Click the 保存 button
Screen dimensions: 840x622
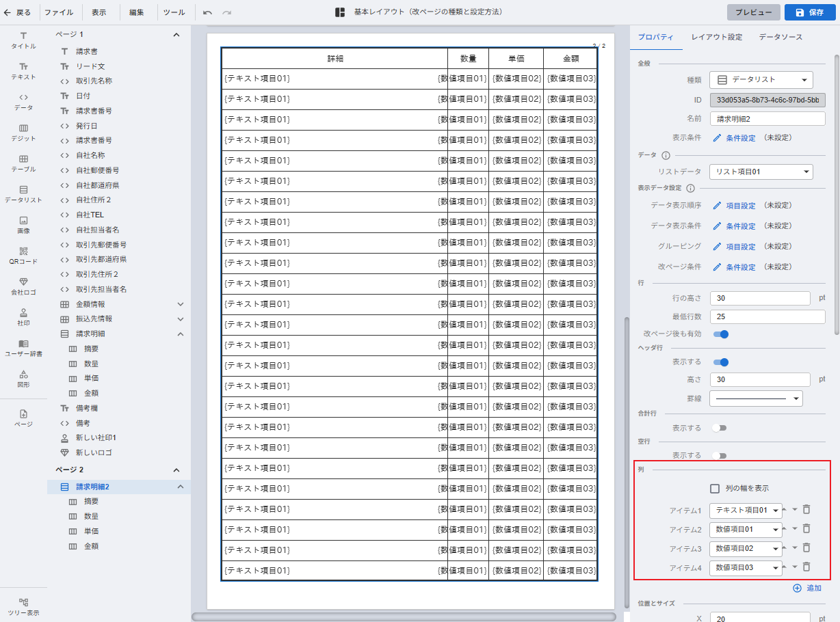pyautogui.click(x=809, y=12)
